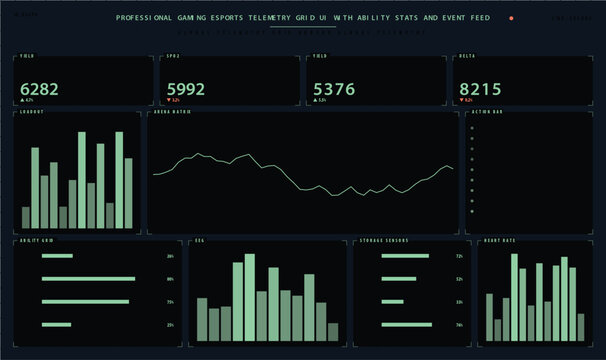606x360 pixels.
Task: Click the SPO2 card label
Action: tap(173, 56)
